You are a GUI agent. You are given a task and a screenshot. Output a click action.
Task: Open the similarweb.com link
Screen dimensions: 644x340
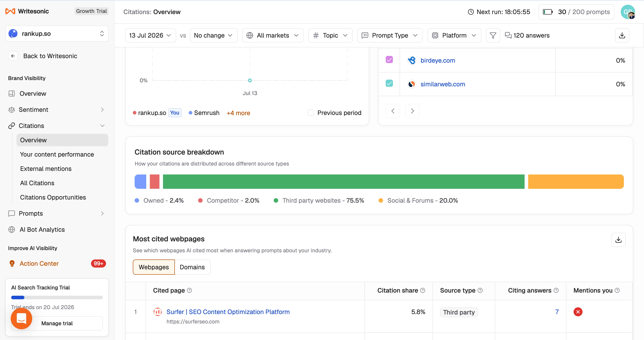coord(443,84)
